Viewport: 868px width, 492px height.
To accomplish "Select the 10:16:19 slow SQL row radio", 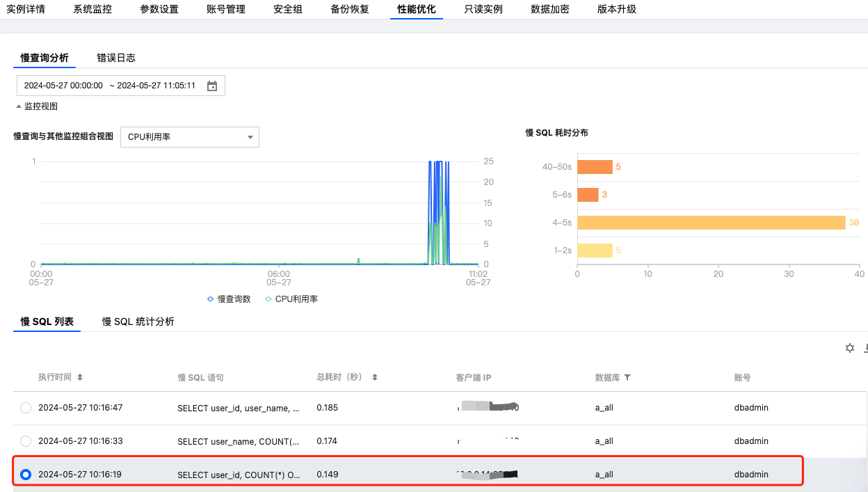I will pyautogui.click(x=26, y=475).
